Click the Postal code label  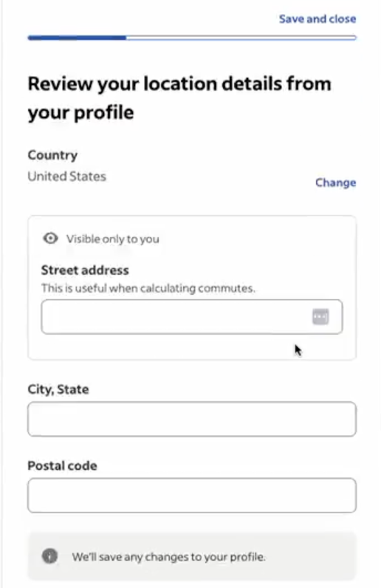coord(62,466)
